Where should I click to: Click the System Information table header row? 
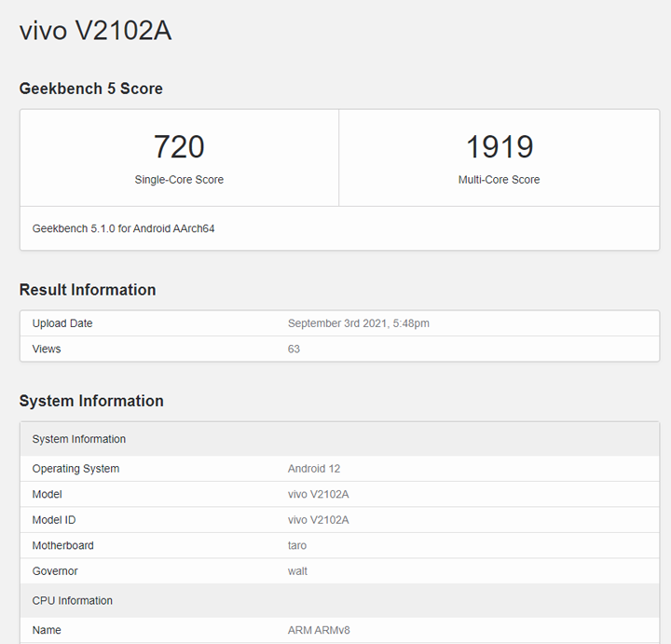point(339,439)
